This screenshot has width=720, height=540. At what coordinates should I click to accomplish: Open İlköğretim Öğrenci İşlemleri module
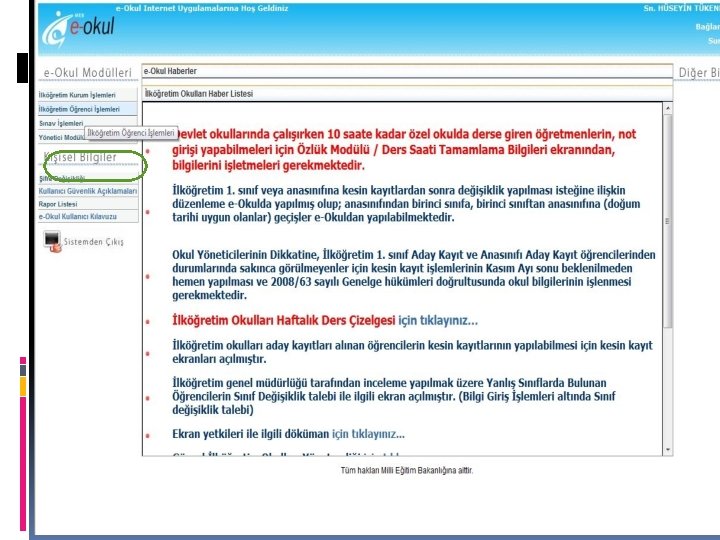tap(87, 109)
